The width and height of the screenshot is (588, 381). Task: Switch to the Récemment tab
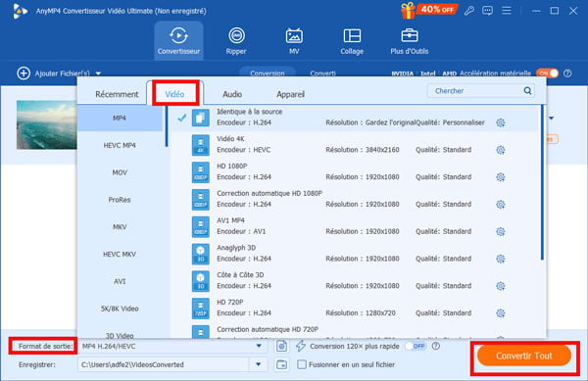(117, 94)
